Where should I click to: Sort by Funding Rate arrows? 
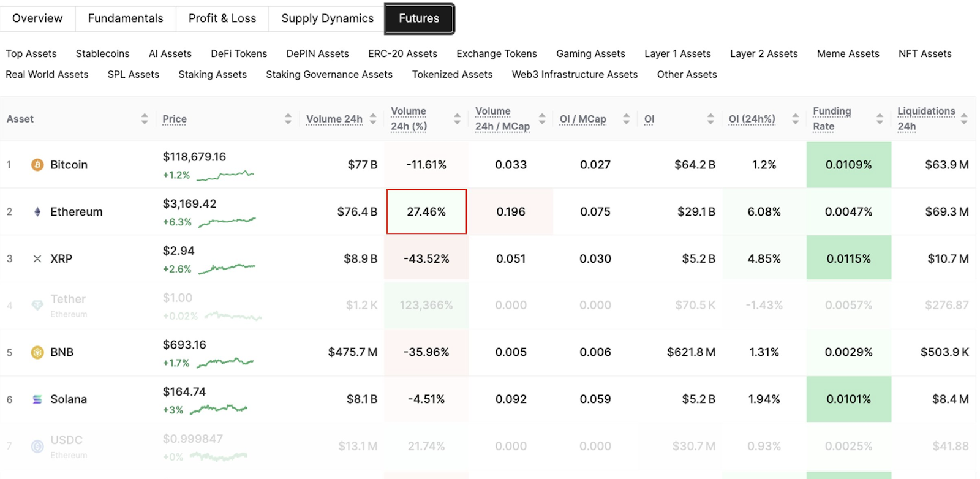pos(880,119)
